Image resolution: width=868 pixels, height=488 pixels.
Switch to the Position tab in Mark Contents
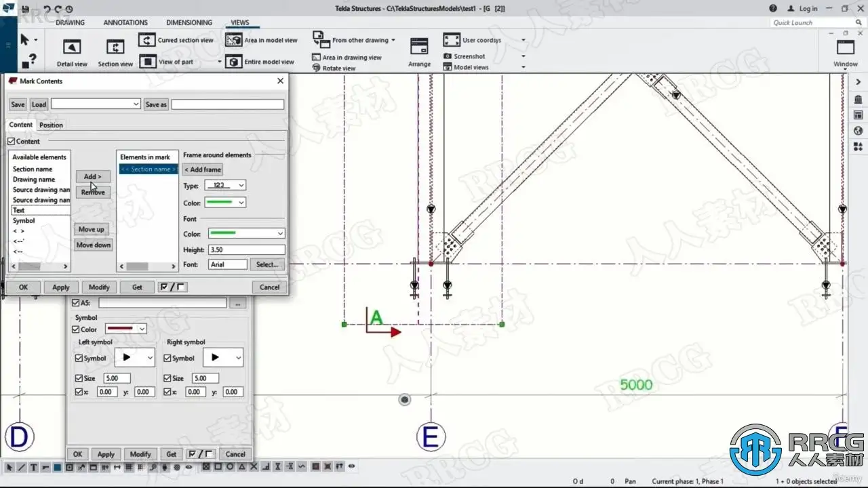(x=51, y=125)
